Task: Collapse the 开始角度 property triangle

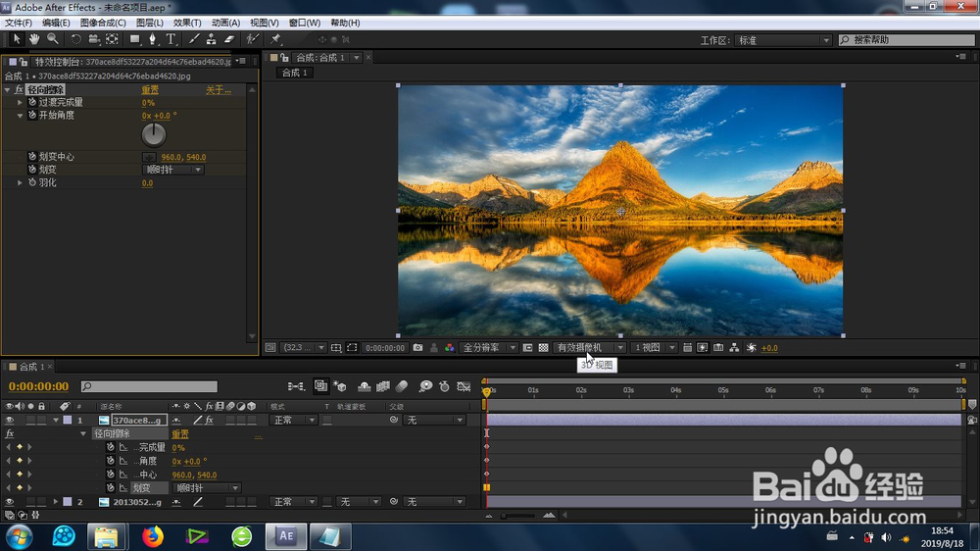Action: 20,115
